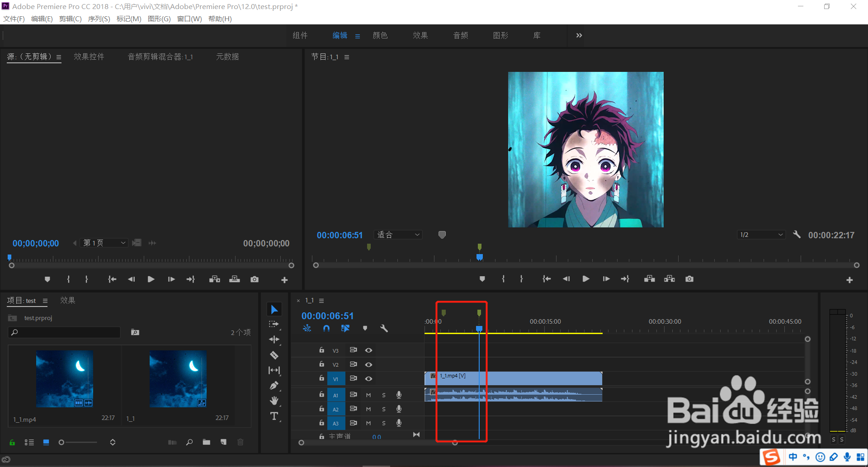Click Insert button in source monitor
Image resolution: width=868 pixels, height=467 pixels.
(x=215, y=279)
